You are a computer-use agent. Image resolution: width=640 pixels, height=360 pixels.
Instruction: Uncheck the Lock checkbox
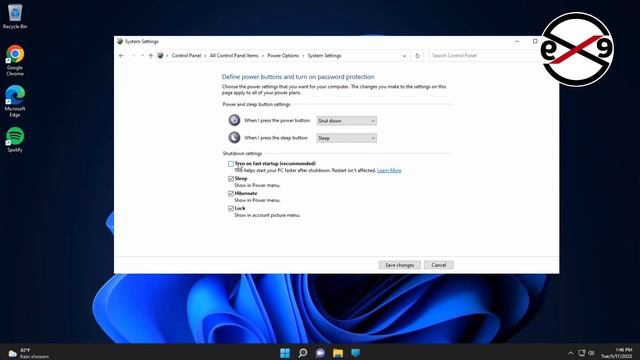click(x=231, y=209)
